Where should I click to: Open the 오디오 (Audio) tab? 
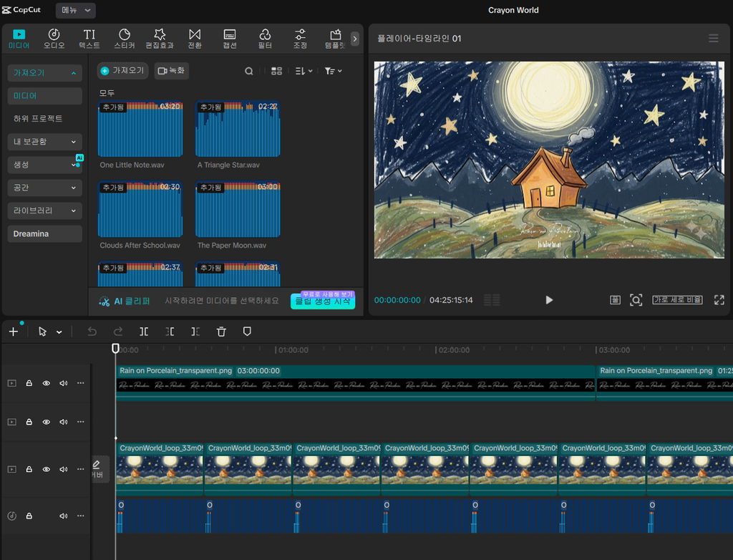(x=54, y=39)
